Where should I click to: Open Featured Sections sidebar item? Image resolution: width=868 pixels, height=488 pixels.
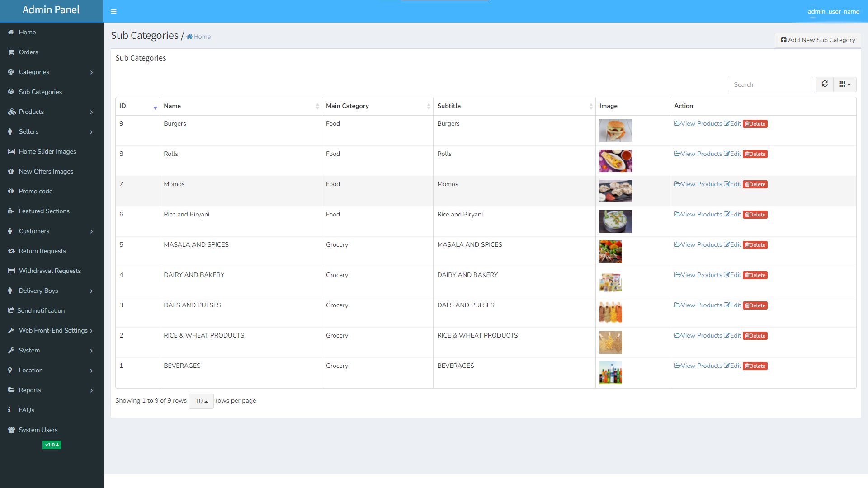[x=44, y=211]
